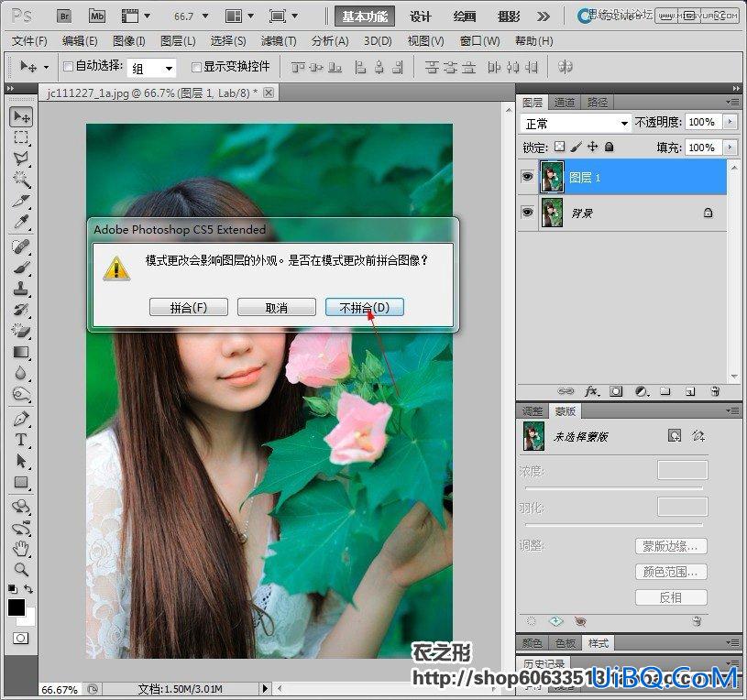Click 不拼合(D) button in dialog
Image resolution: width=747 pixels, height=700 pixels.
coord(365,308)
